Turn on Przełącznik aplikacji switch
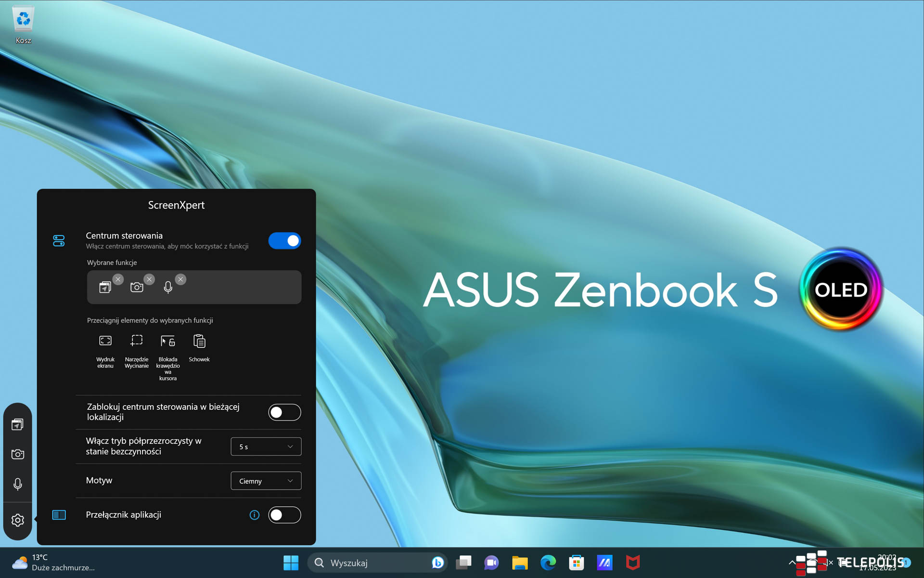The image size is (924, 578). pos(284,515)
